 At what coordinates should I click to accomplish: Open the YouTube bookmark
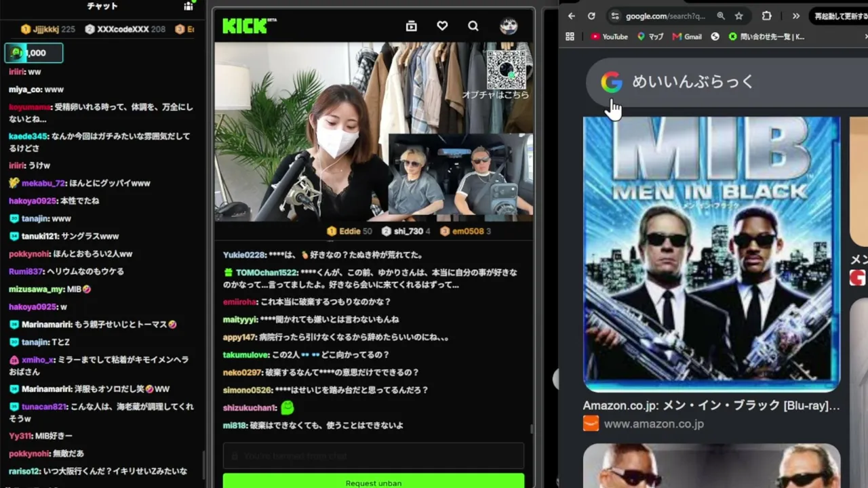click(x=610, y=37)
